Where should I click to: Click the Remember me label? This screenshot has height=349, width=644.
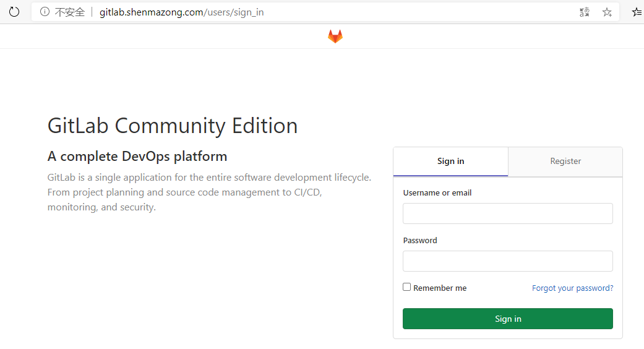(440, 288)
